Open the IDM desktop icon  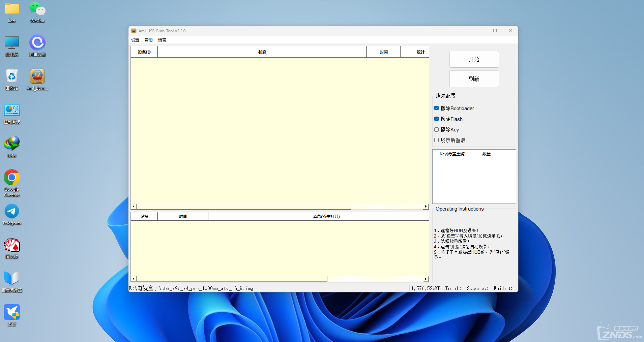[x=12, y=144]
